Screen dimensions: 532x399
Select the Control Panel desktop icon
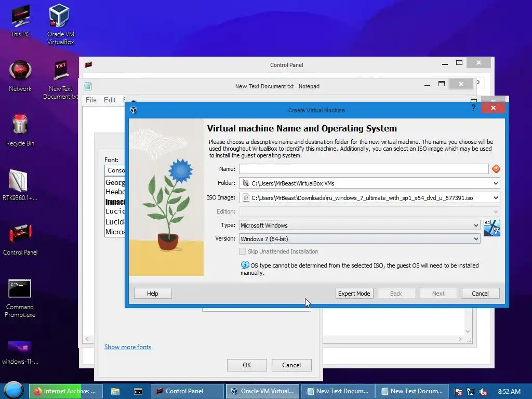coord(20,240)
